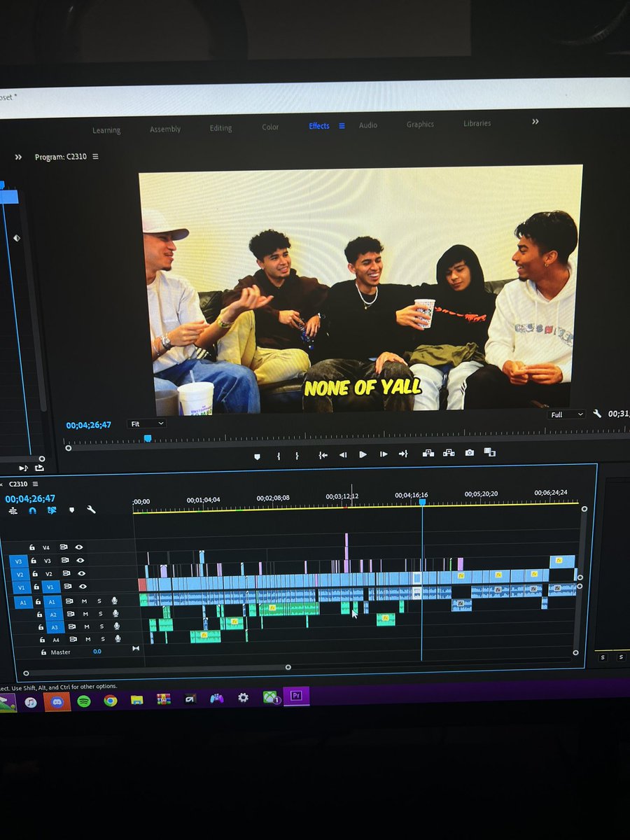Open Timeline Display Settings wrench
630x840 pixels.
pos(91,510)
